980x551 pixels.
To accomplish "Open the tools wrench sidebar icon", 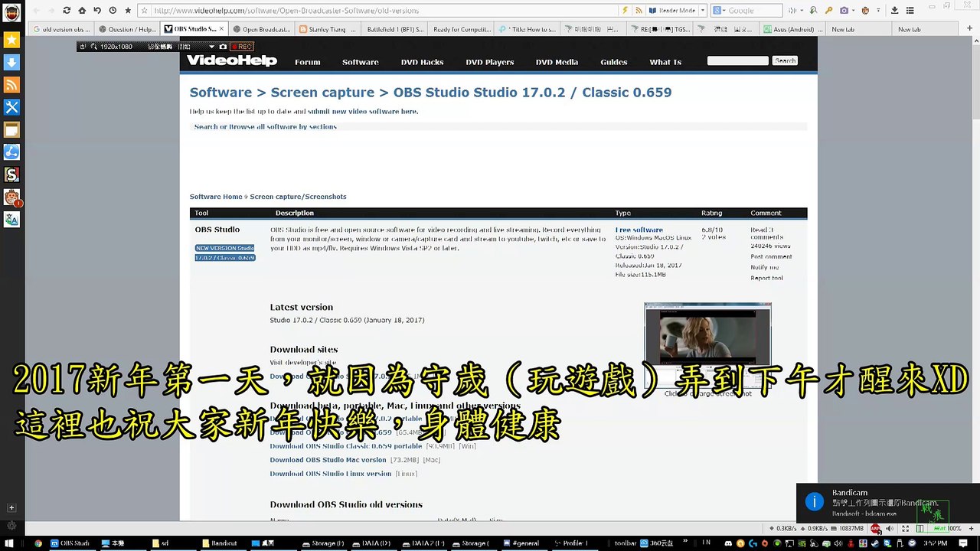I will coord(11,107).
